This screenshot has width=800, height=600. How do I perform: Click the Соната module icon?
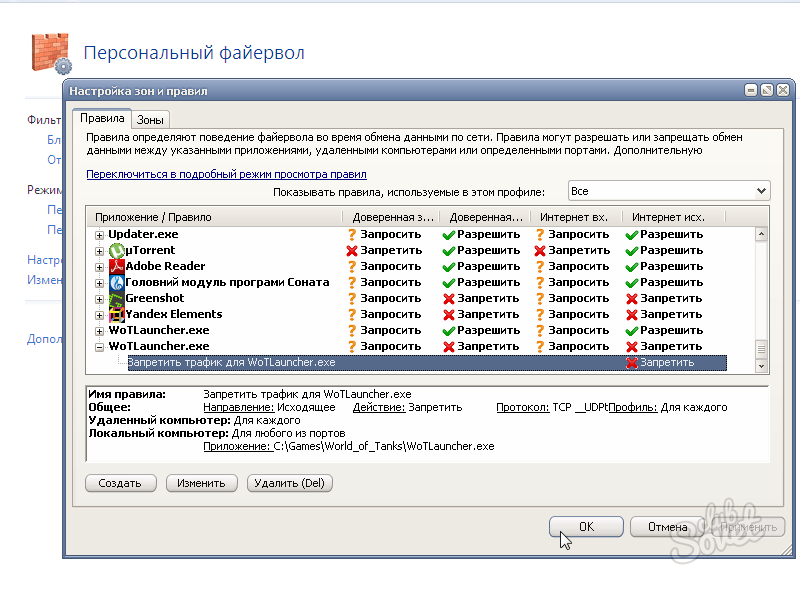pos(116,282)
